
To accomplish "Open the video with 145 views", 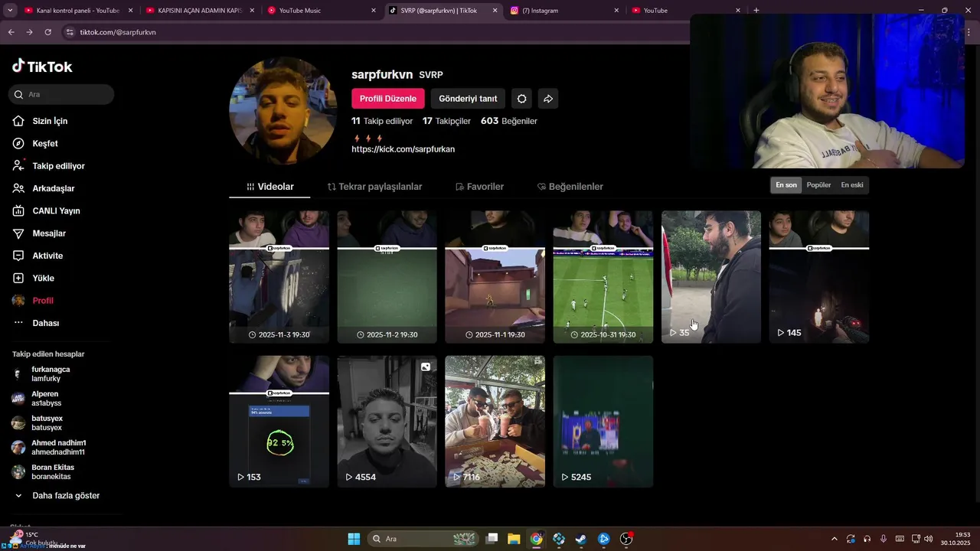I will point(819,277).
